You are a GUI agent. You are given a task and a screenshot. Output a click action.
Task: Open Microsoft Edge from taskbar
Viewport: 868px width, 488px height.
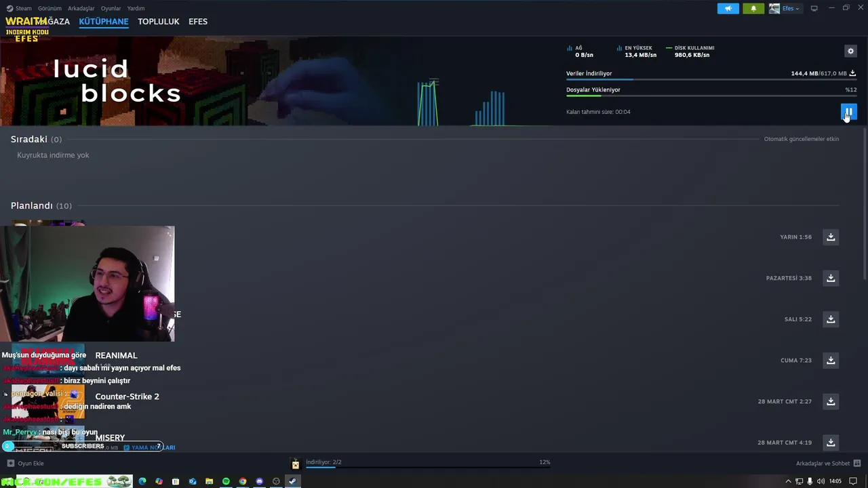click(x=142, y=481)
